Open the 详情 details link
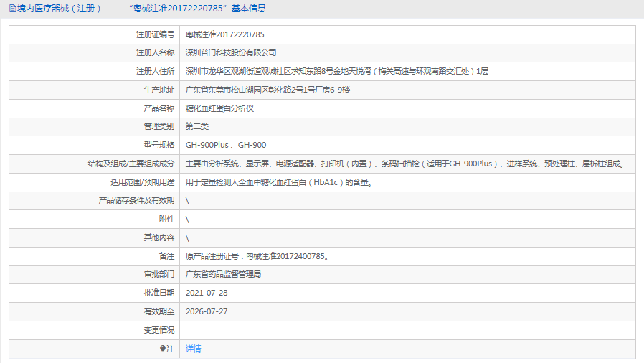This screenshot has width=644, height=363. coord(194,349)
